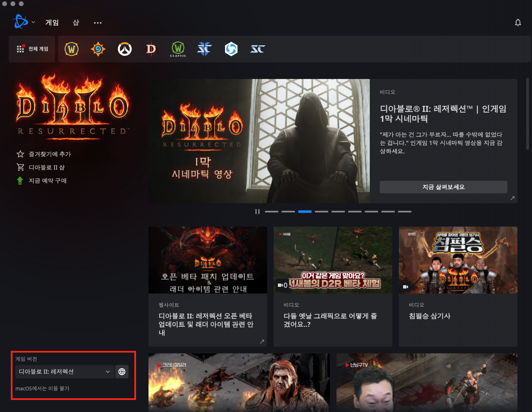Jump to last carousel slide indicator
The width and height of the screenshot is (532, 412).
pos(405,212)
